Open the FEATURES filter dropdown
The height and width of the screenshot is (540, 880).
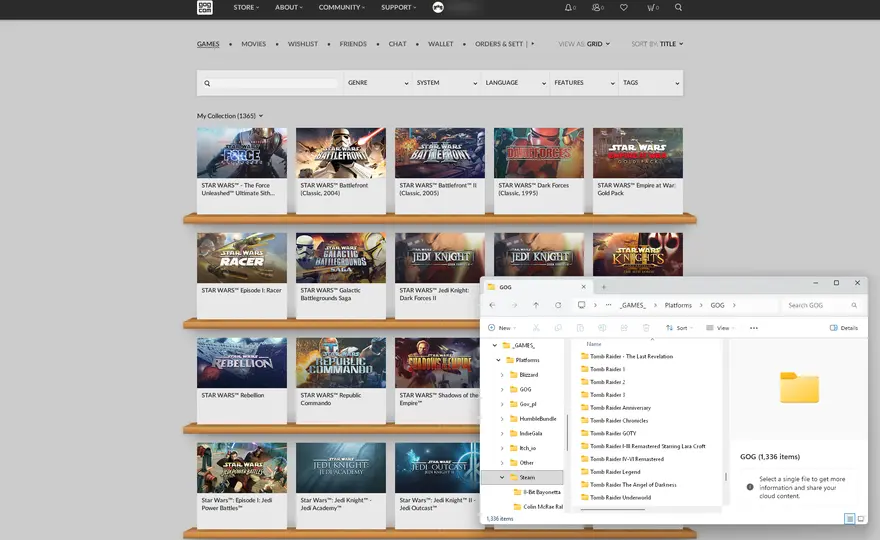(x=584, y=83)
